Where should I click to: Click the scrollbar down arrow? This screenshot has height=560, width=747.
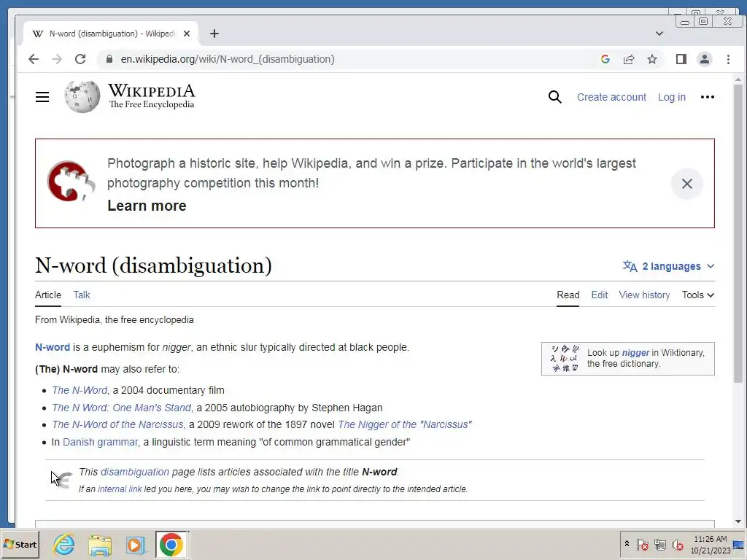click(738, 521)
